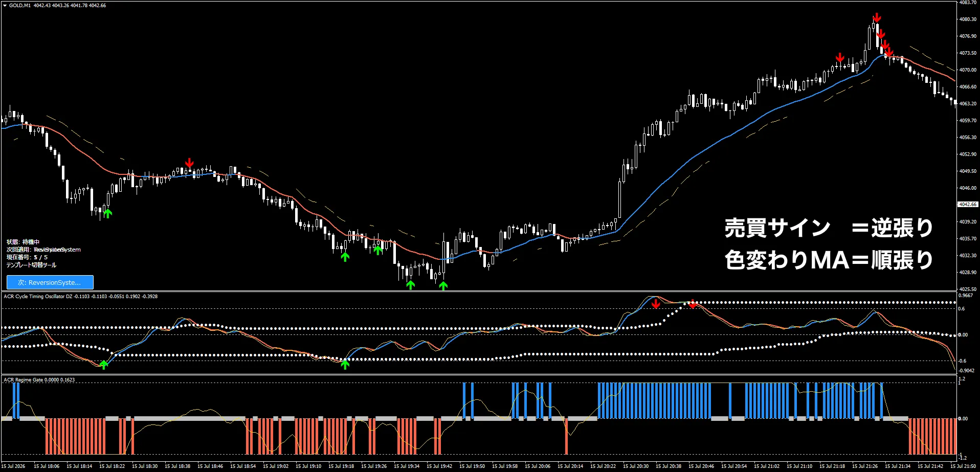Select the 売買サイン=逆張り annotation text
Viewport: 980px width, 472px height.
coord(829,228)
